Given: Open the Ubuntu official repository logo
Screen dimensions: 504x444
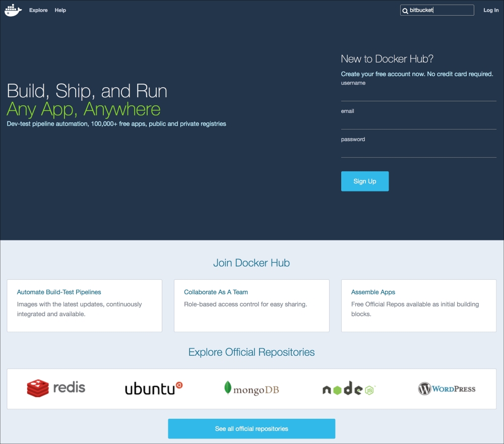Looking at the screenshot, I should coord(153,388).
